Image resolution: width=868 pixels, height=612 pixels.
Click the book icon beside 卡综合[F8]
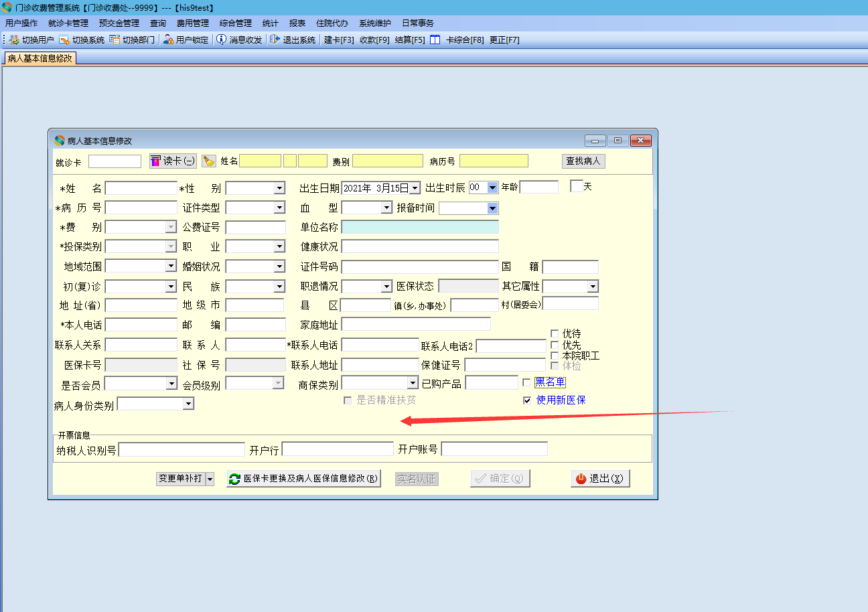point(435,40)
